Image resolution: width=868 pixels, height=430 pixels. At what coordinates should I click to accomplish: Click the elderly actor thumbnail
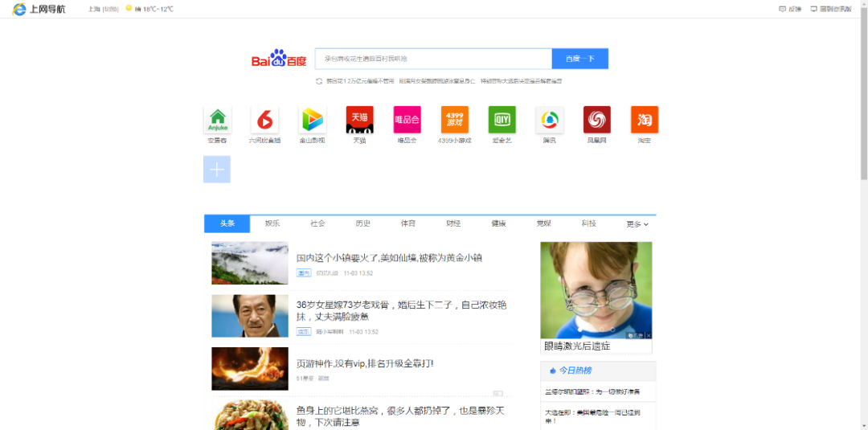(x=250, y=316)
